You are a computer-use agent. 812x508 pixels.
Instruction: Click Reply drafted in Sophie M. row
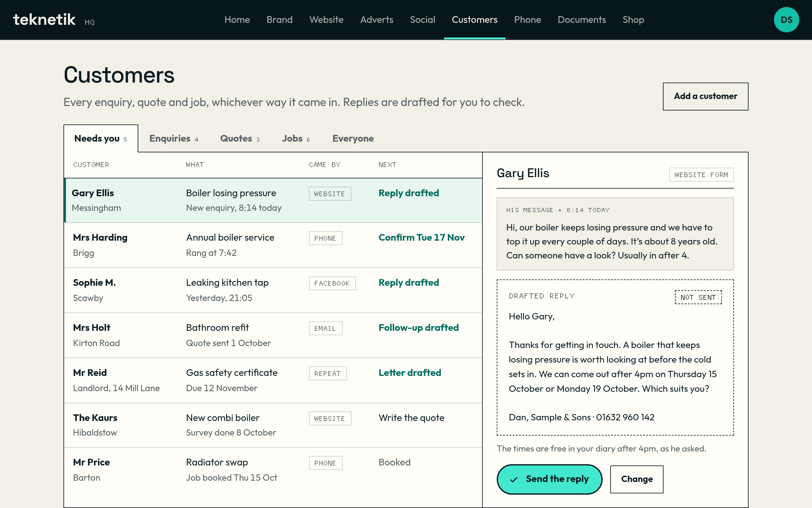[409, 283]
